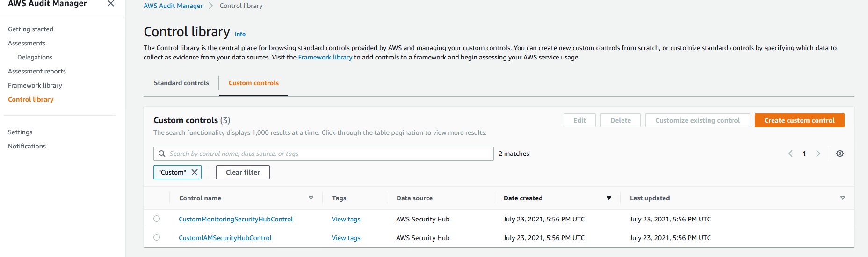The width and height of the screenshot is (868, 257).
Task: Sort by Date created column arrow
Action: [x=609, y=198]
